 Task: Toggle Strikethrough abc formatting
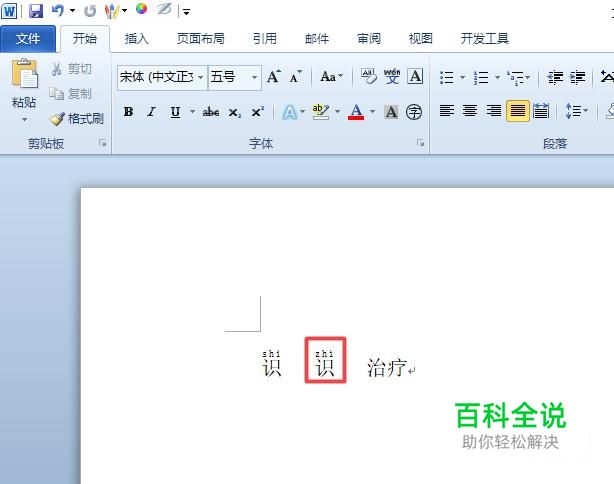tap(211, 112)
